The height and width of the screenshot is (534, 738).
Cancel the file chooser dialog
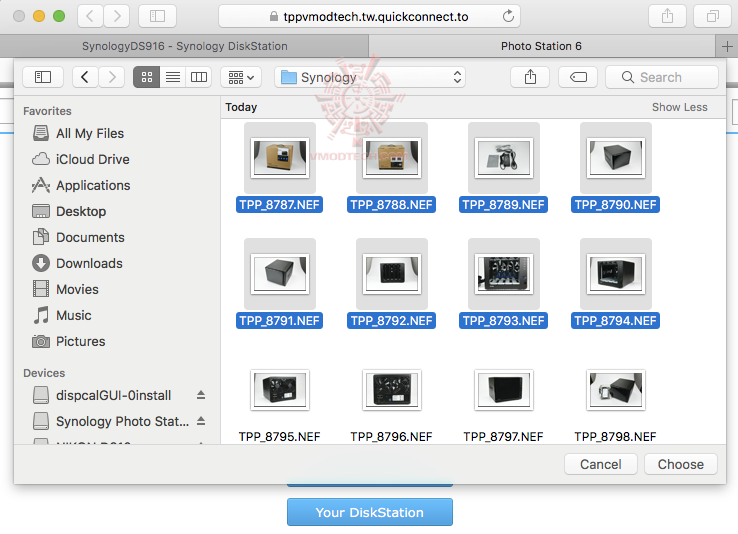[x=601, y=464]
